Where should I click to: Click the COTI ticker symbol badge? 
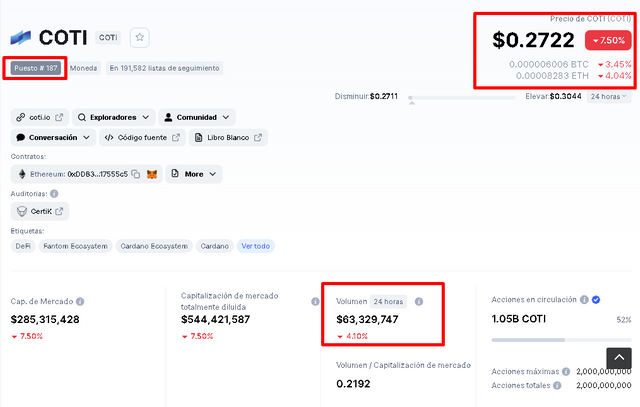pos(108,38)
